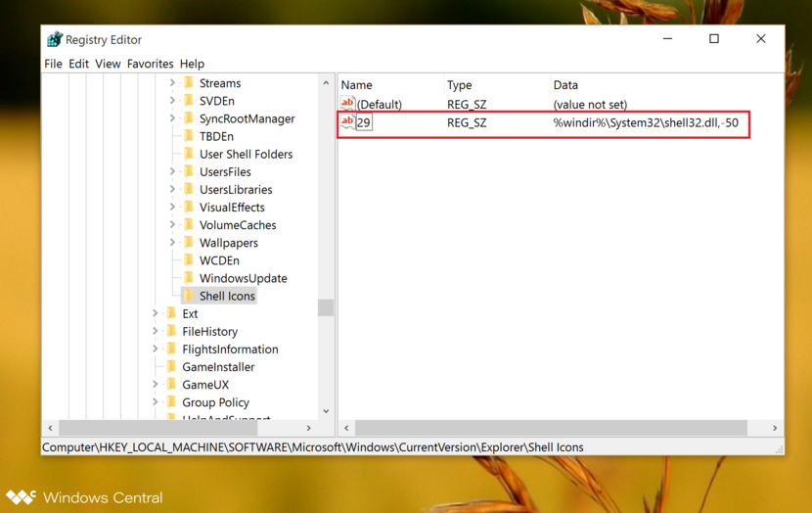Expand the GameUX key
This screenshot has height=513, width=812.
(155, 384)
